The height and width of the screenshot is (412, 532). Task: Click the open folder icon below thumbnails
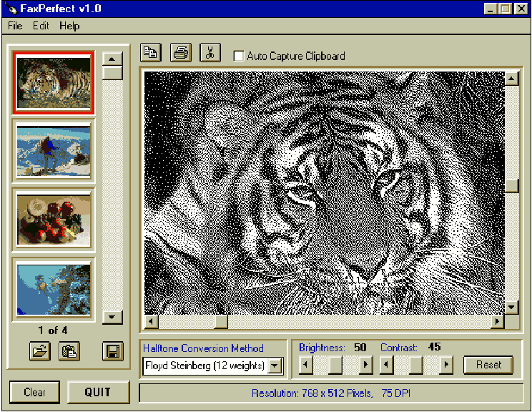(39, 351)
